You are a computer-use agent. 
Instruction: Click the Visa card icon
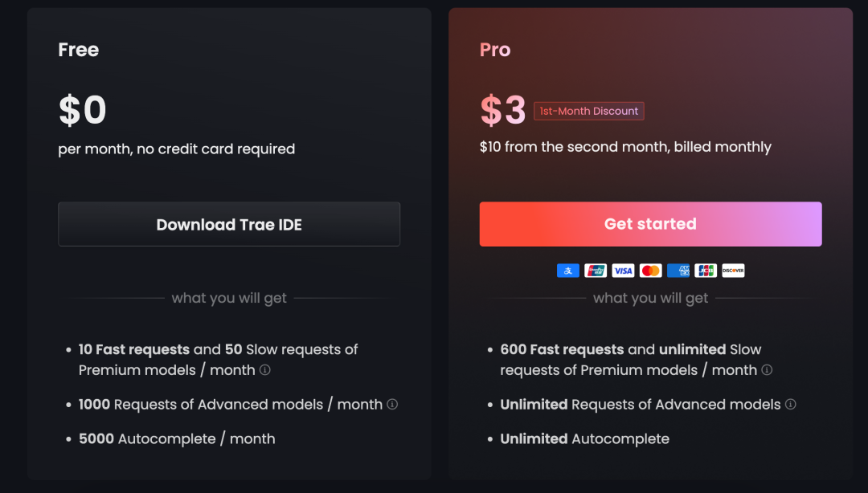pos(623,271)
